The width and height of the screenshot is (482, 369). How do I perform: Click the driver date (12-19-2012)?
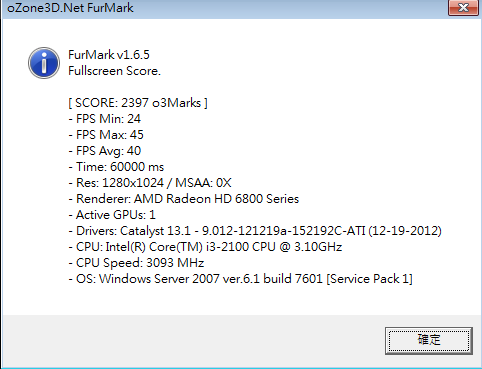pos(405,231)
